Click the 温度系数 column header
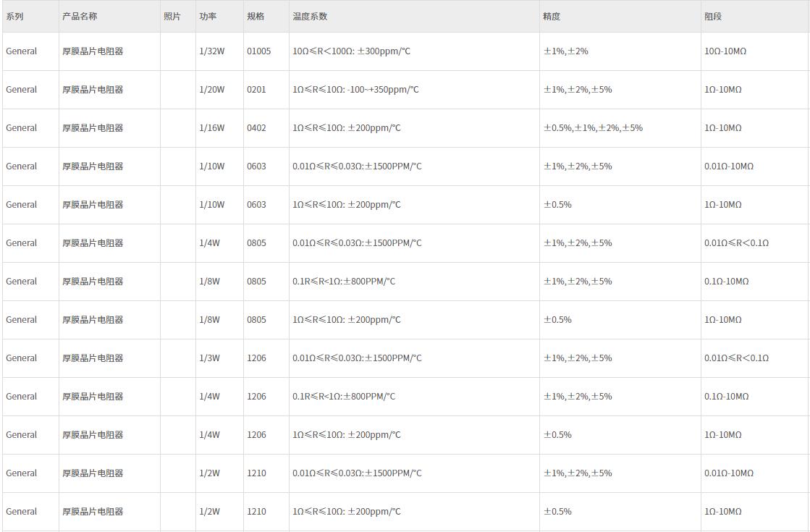810x532 pixels. (310, 16)
